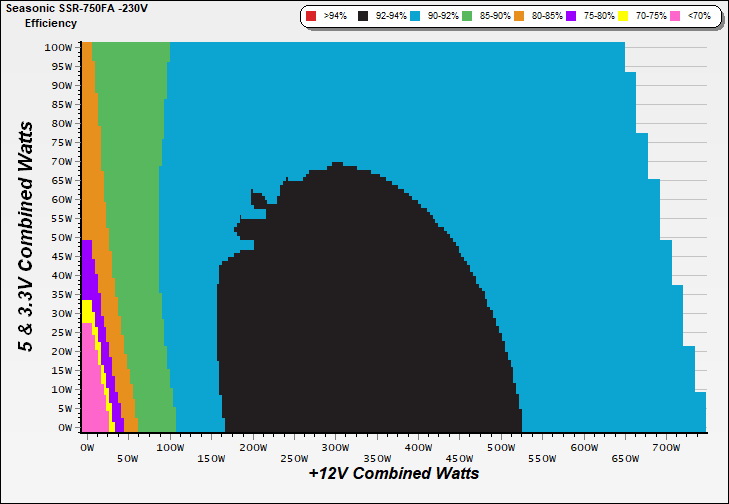Click the red >94% legend swatch

311,17
